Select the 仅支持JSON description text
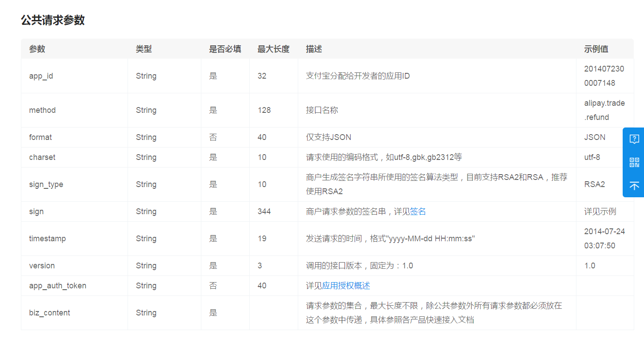 coord(329,137)
